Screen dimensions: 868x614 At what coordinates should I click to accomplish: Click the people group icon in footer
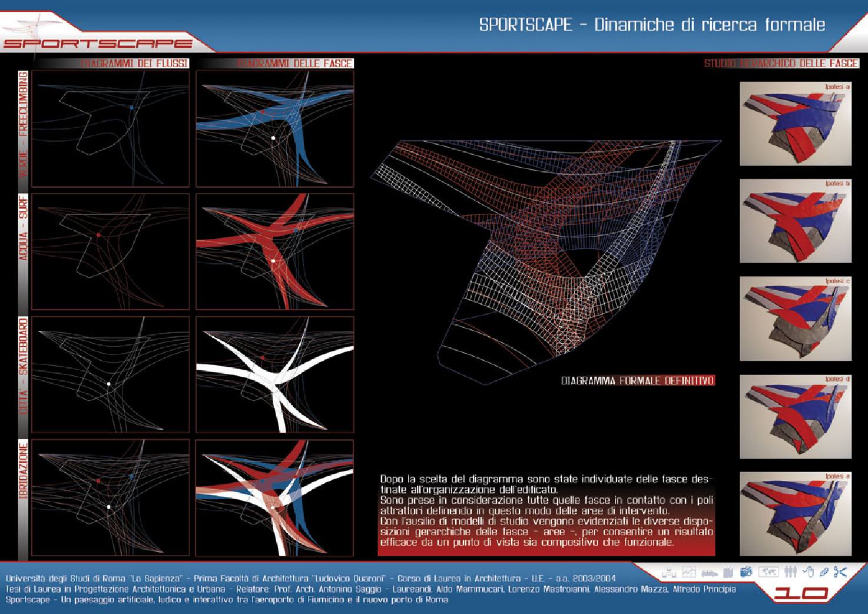click(791, 572)
